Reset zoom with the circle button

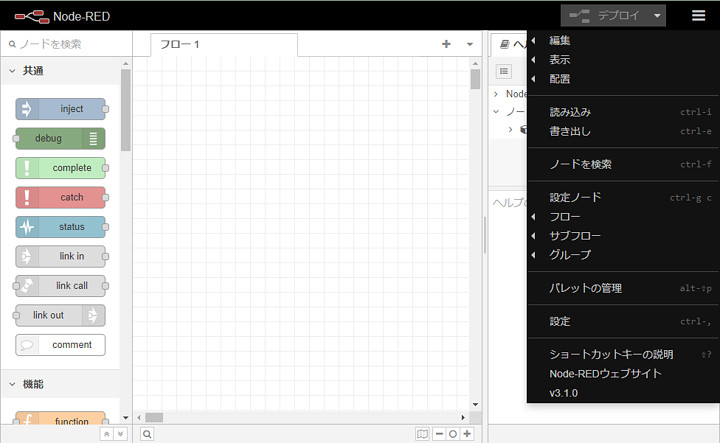(x=453, y=434)
